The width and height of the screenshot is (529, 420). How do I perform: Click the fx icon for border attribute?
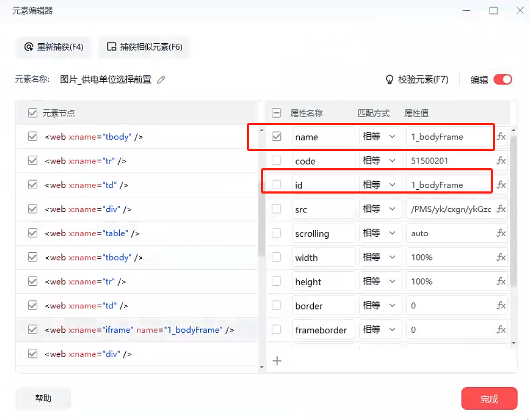(501, 306)
